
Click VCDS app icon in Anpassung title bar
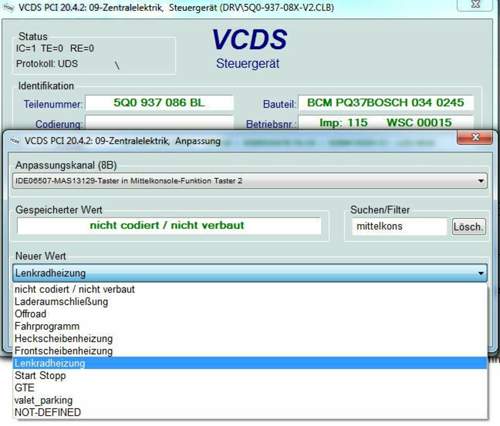(x=14, y=141)
